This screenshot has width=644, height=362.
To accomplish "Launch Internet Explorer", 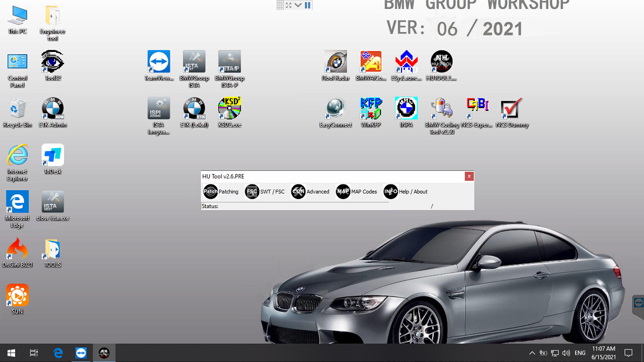I will pyautogui.click(x=17, y=163).
